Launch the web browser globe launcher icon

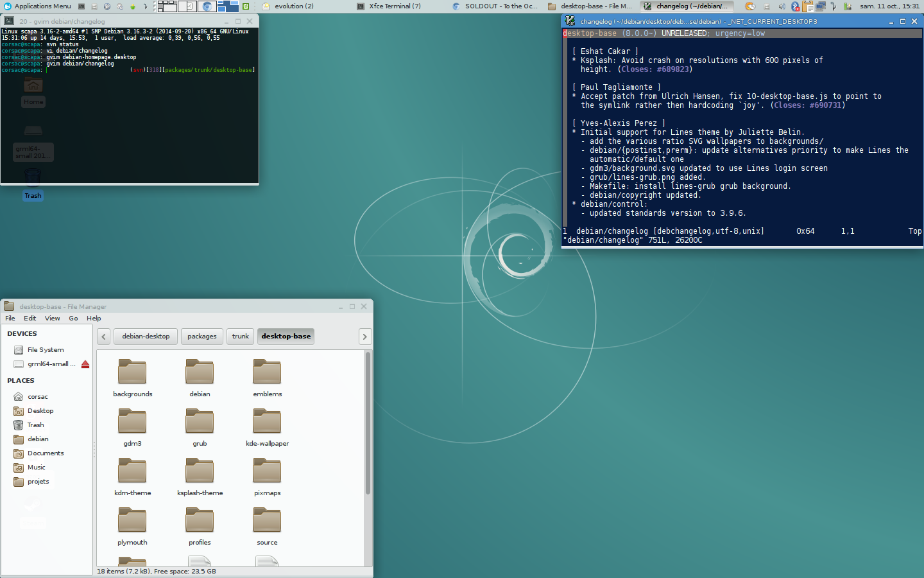(107, 6)
